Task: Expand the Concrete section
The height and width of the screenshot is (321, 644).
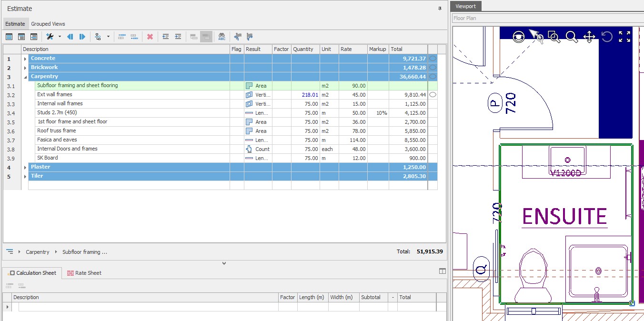Action: 25,59
